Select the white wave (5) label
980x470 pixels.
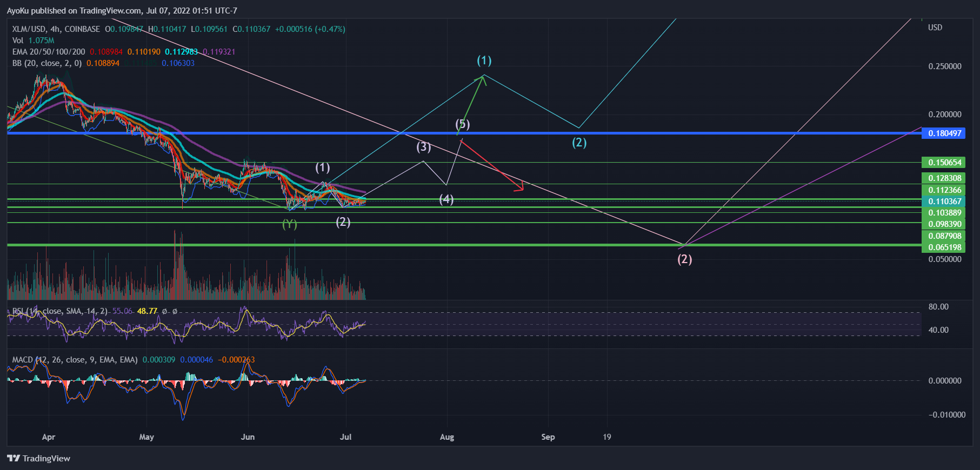[x=463, y=124]
